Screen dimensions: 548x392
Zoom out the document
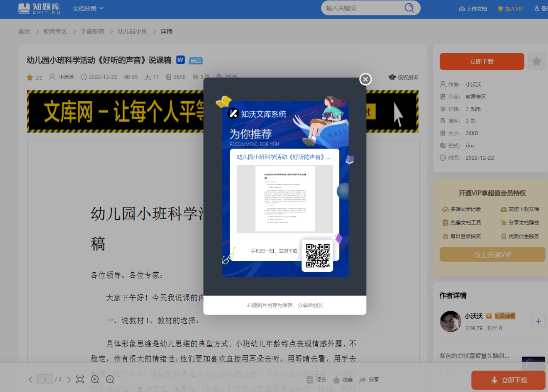point(110,379)
